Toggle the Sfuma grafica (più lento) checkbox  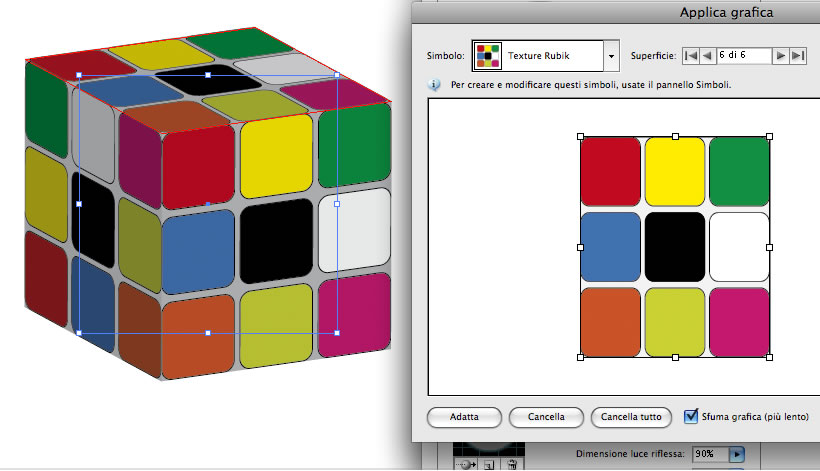pos(690,416)
